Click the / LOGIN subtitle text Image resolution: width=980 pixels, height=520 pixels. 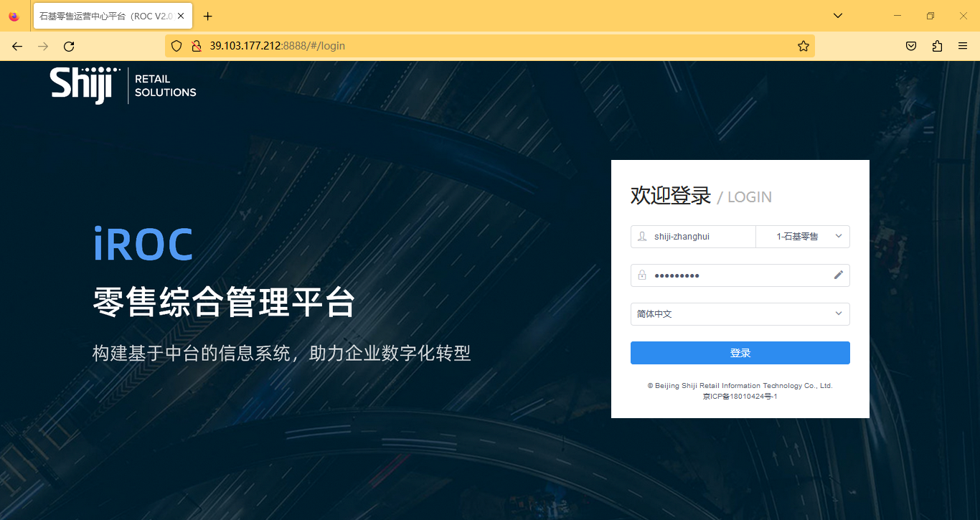745,197
